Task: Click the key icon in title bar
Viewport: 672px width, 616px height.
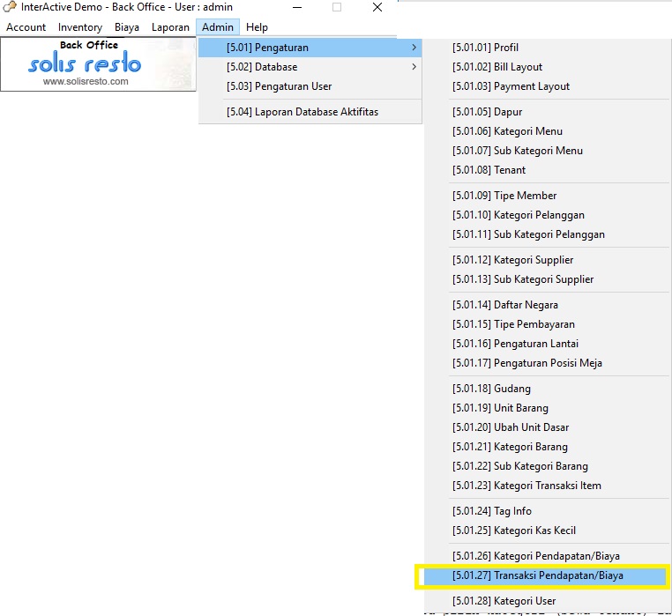Action: coord(10,7)
